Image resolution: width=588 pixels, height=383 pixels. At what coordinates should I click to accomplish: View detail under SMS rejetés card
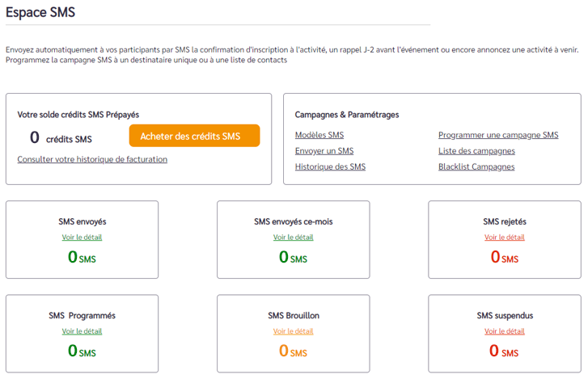tap(505, 238)
